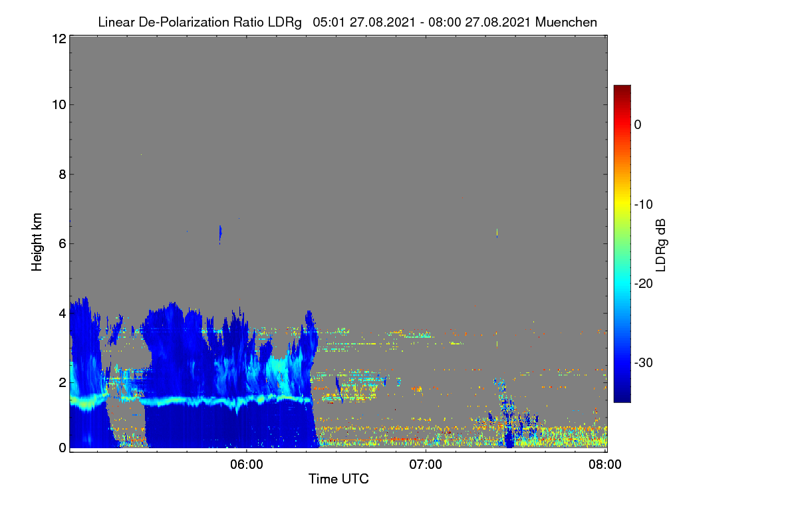Click the Height km axis title
798x532 pixels.
point(37,242)
